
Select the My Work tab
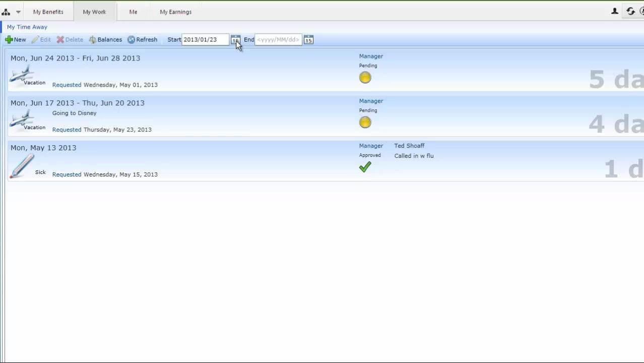click(x=94, y=12)
